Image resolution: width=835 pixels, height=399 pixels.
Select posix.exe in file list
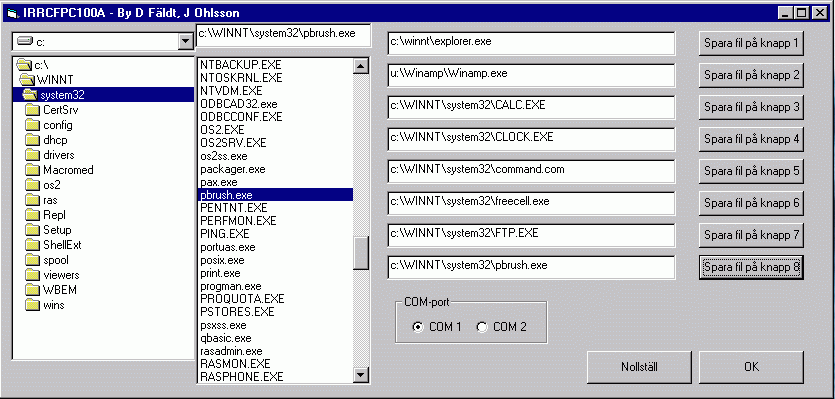pyautogui.click(x=275, y=260)
